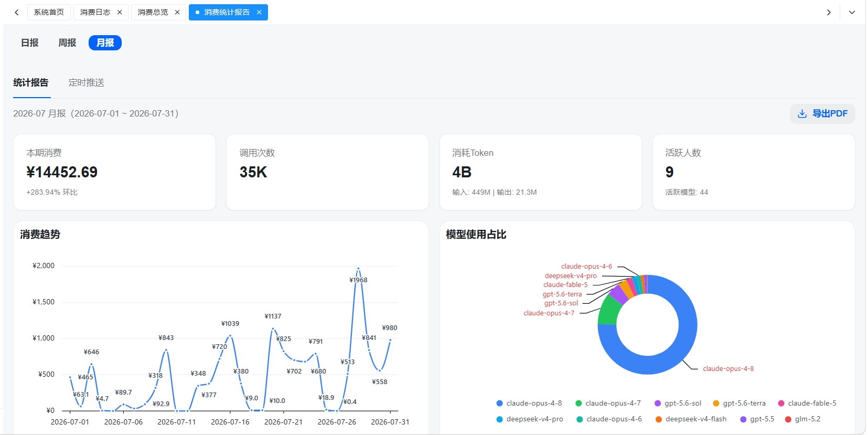Click the 活跃人数 value 9
The width and height of the screenshot is (868, 435).
pyautogui.click(x=669, y=172)
